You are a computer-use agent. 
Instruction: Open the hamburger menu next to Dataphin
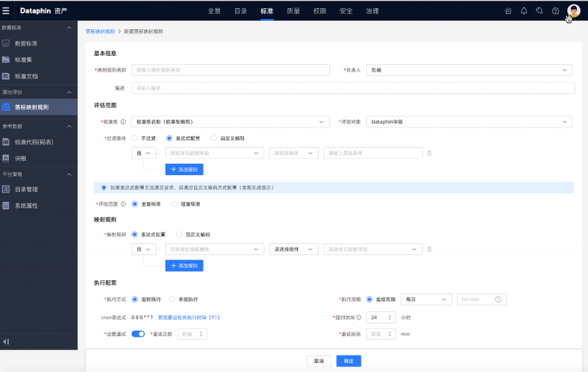tap(7, 11)
